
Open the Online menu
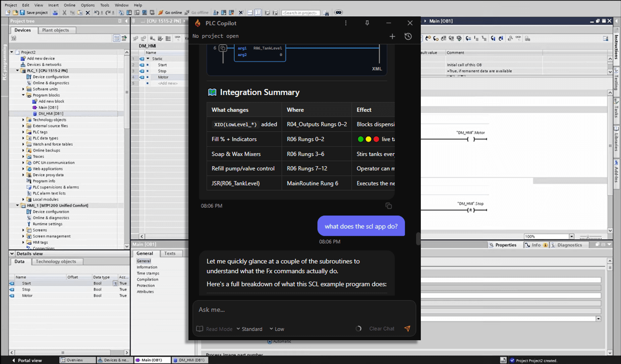tap(70, 5)
